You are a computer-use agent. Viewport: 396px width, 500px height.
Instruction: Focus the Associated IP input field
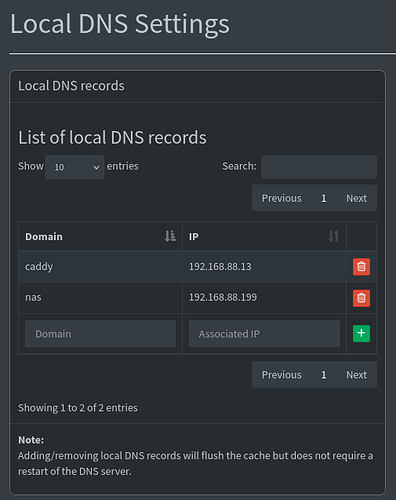[264, 334]
